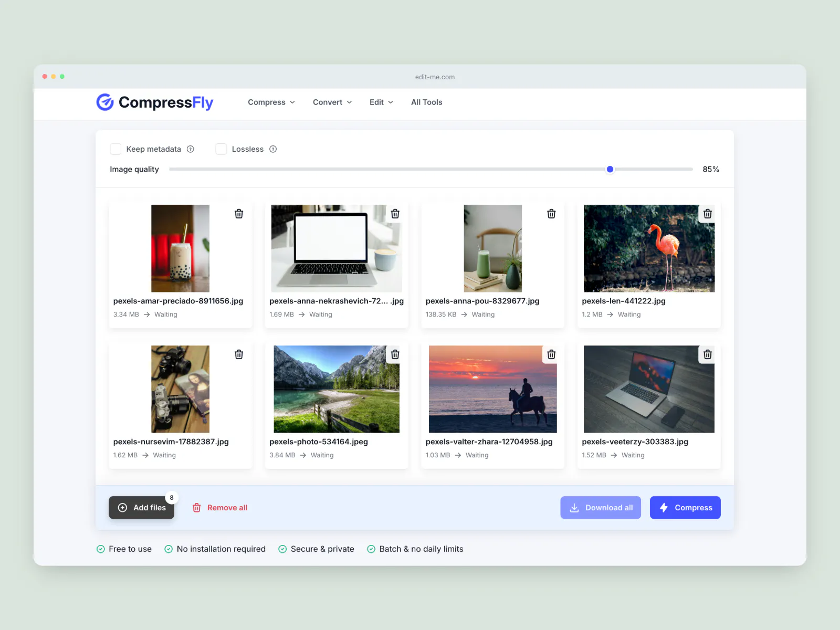
Task: Click the Secure & private label
Action: click(x=322, y=549)
